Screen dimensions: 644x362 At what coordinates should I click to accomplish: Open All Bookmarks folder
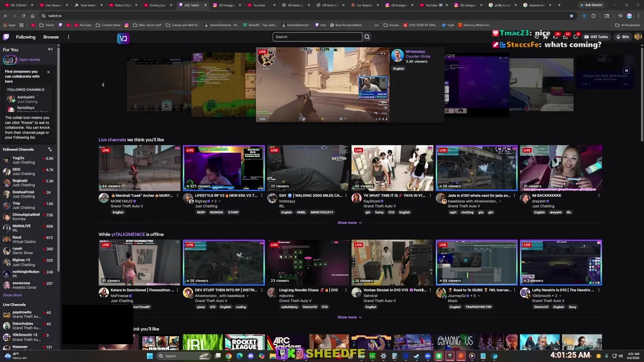(x=627, y=25)
